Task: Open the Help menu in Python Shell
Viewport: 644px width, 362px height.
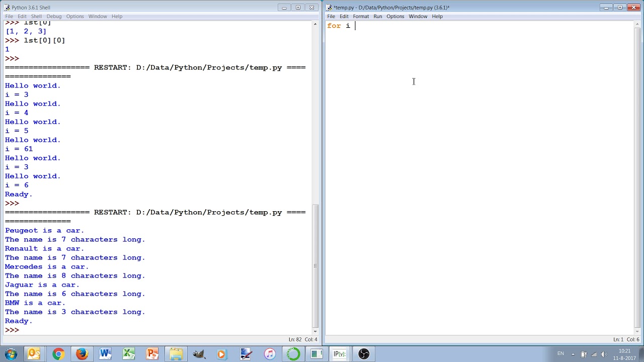Action: [117, 16]
